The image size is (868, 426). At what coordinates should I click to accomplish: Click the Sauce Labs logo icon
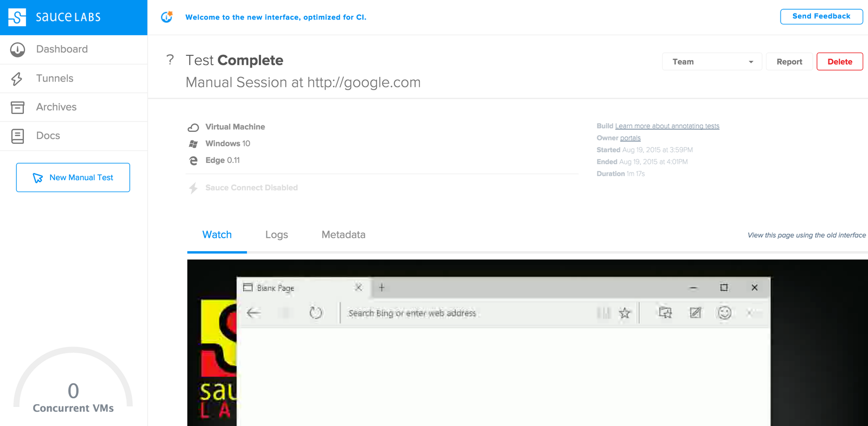(17, 17)
